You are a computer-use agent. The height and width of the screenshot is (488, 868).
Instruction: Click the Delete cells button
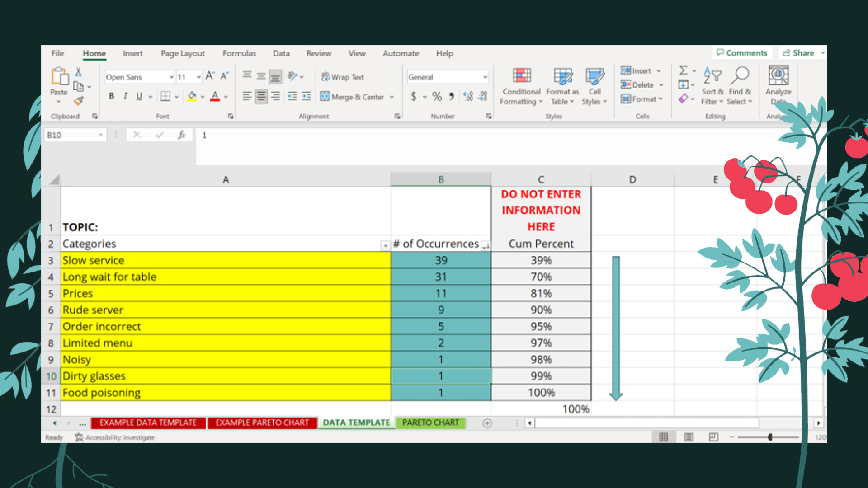pos(638,84)
